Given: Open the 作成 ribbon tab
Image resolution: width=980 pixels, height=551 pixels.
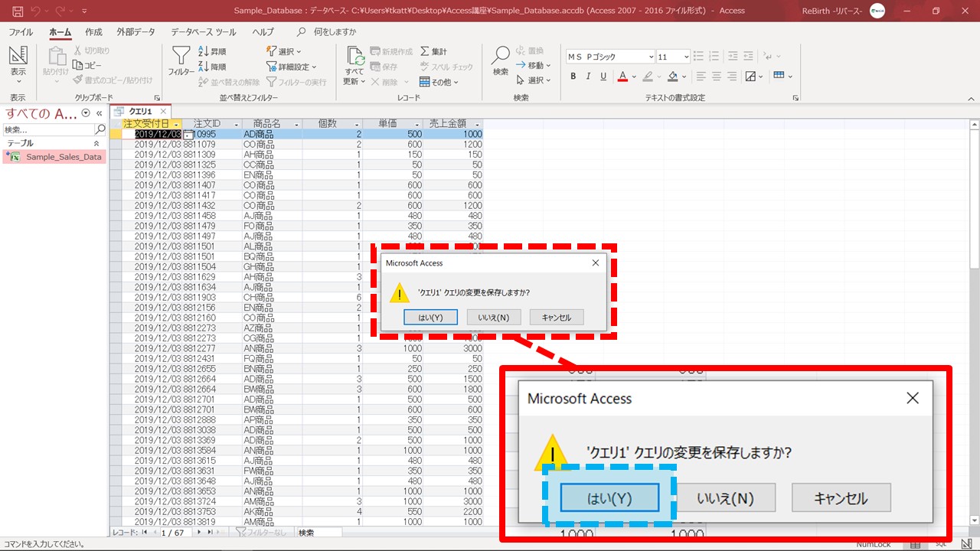Looking at the screenshot, I should (x=93, y=32).
